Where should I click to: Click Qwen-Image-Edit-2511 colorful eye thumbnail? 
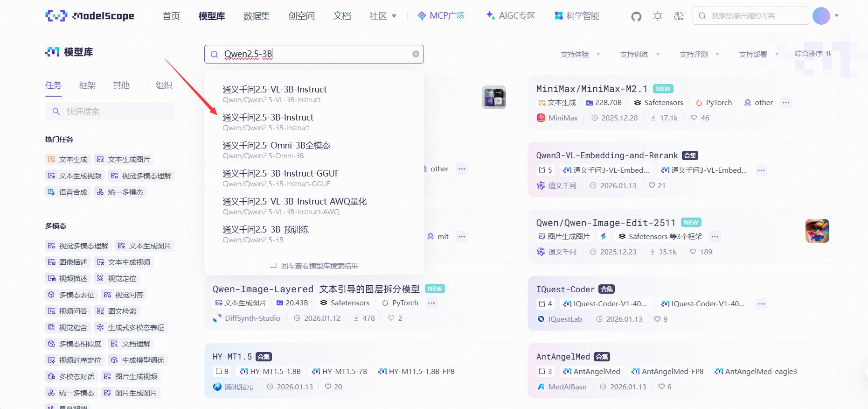(817, 231)
